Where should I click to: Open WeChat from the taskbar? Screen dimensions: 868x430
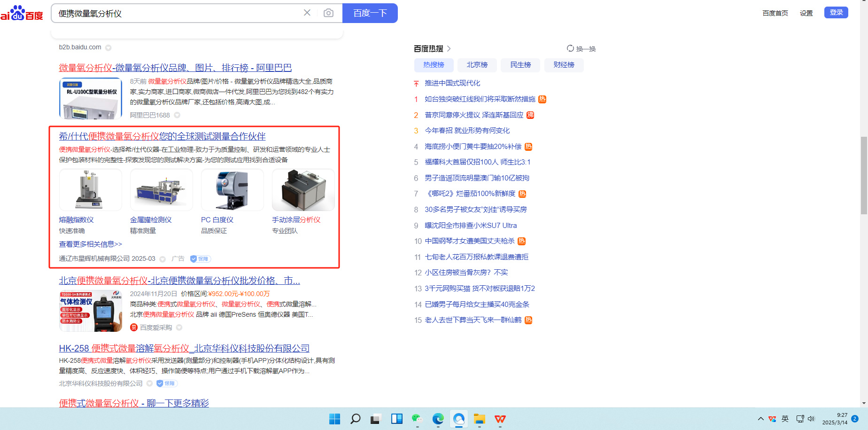pos(417,419)
